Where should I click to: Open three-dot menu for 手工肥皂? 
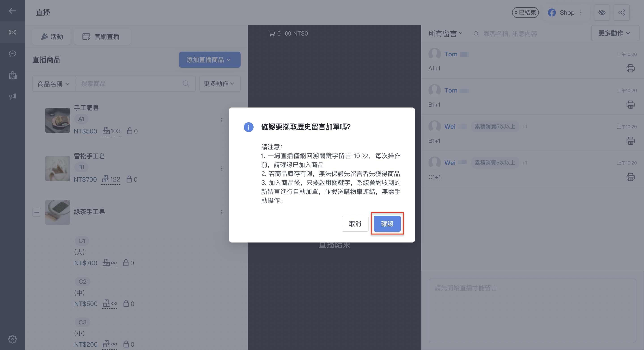[222, 120]
